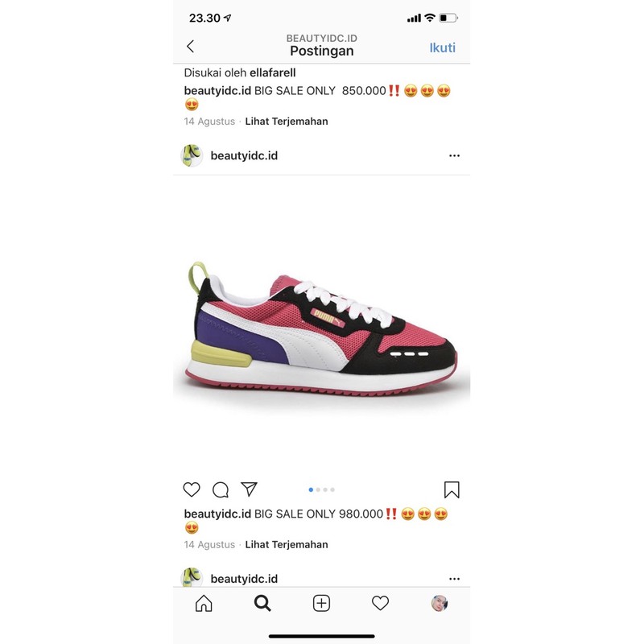Image resolution: width=644 pixels, height=644 pixels.
Task: Open the Search tab magnifier
Action: click(262, 603)
